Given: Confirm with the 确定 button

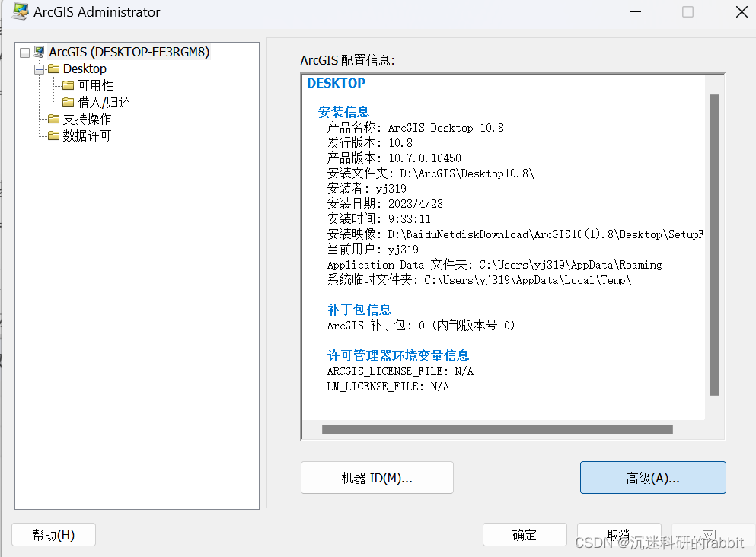Looking at the screenshot, I should click(x=525, y=535).
